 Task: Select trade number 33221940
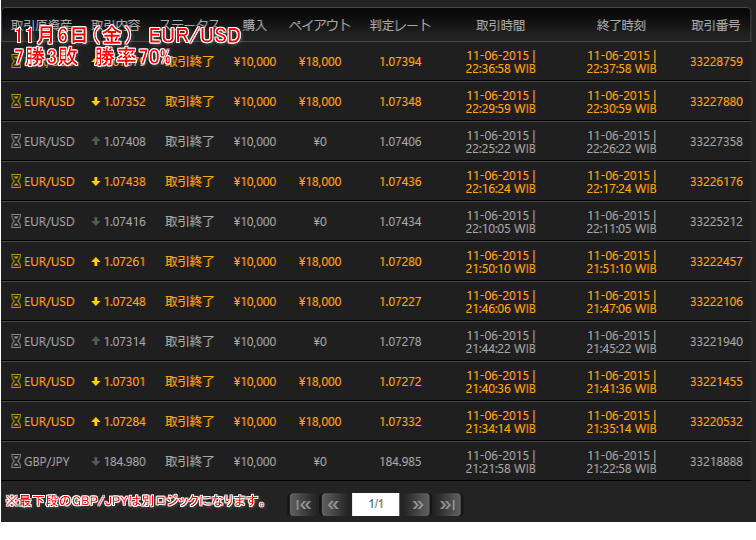click(x=716, y=342)
